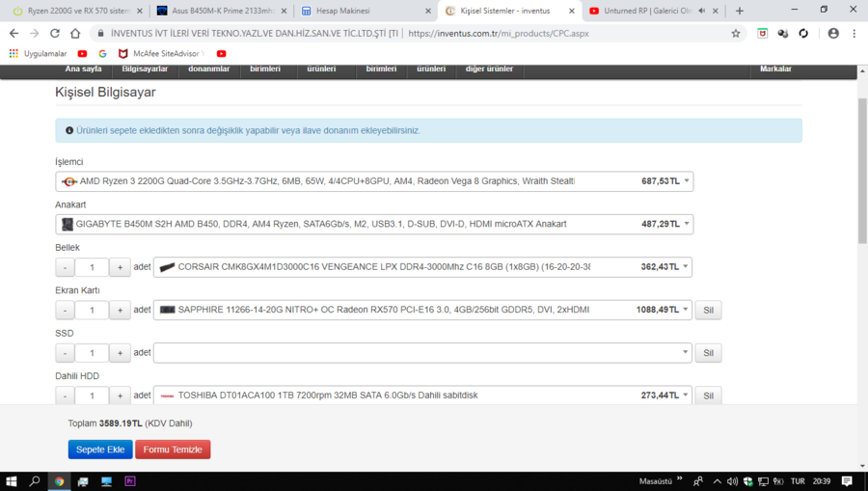This screenshot has width=868, height=491.
Task: Increase Bellek quantity with plus
Action: click(x=120, y=267)
